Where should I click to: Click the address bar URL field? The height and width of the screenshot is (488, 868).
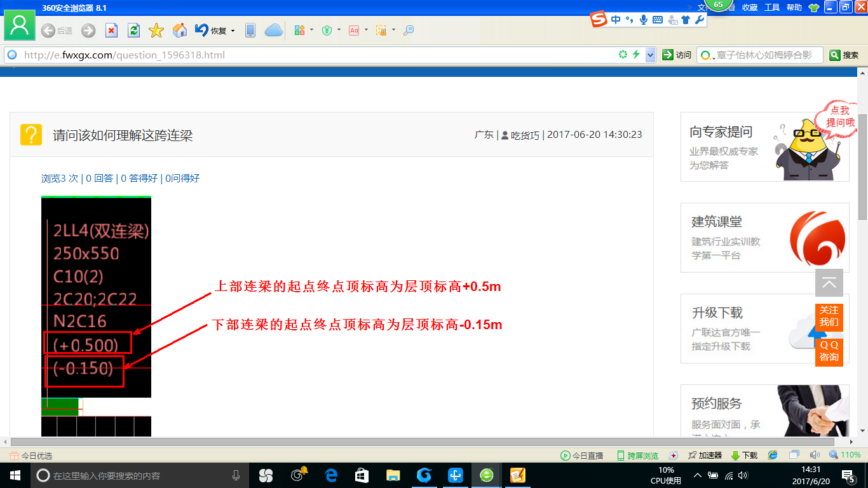pos(318,55)
